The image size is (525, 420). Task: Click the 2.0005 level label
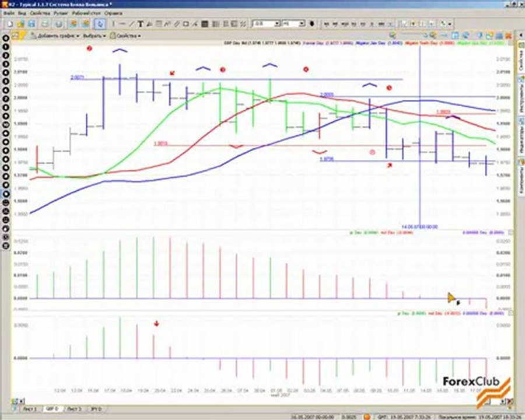[x=327, y=94]
